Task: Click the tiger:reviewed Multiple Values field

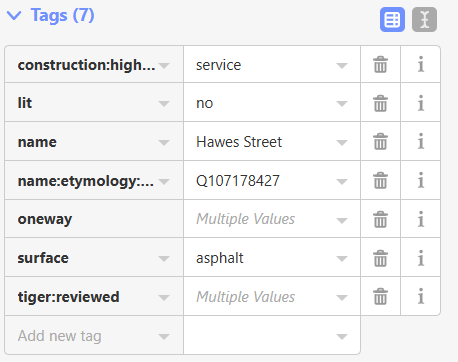Action: click(x=272, y=296)
